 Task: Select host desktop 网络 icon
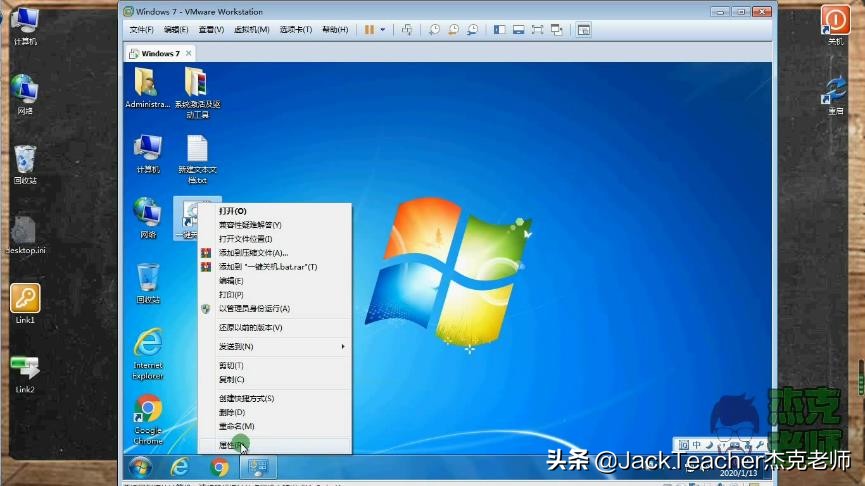point(25,94)
